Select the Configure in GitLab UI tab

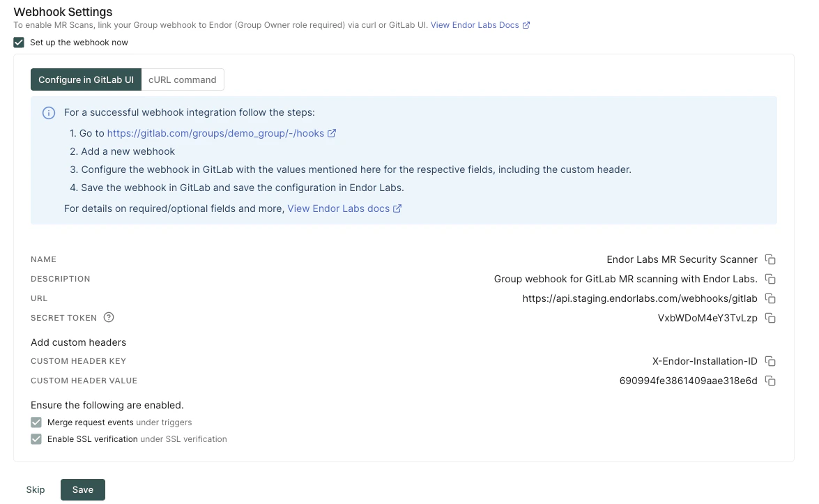[x=86, y=79]
